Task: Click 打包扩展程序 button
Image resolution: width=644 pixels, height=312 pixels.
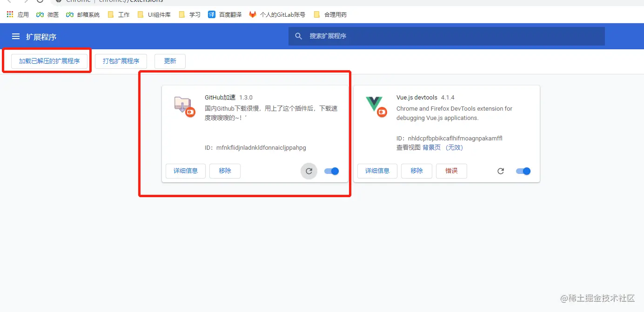Action: pos(121,61)
